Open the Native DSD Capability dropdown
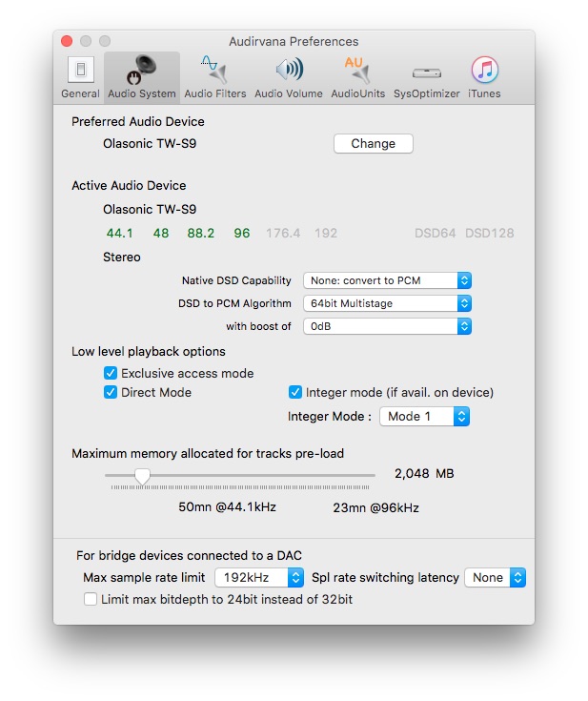 coord(387,280)
